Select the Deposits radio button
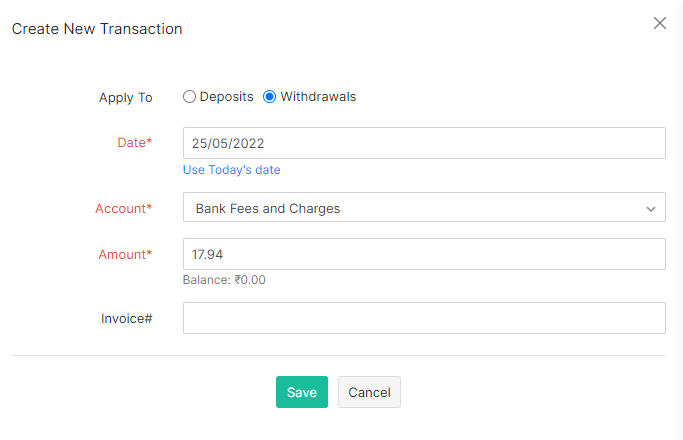The height and width of the screenshot is (440, 683). 189,97
